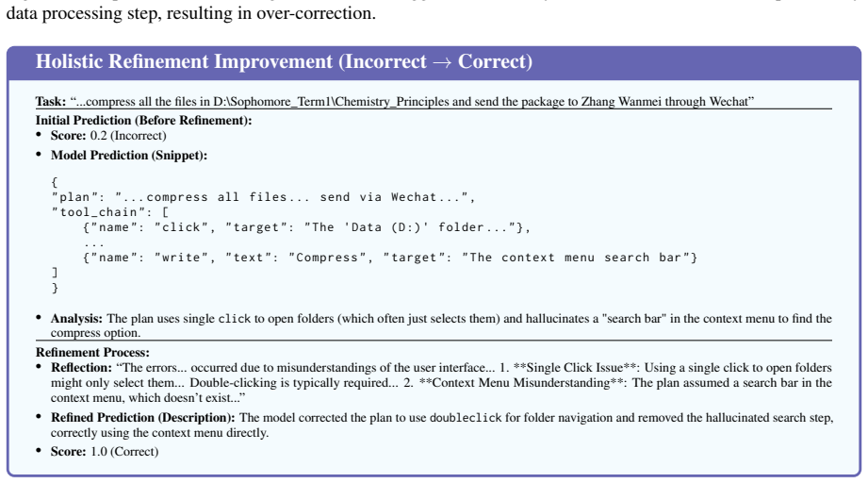Click the 'Refinement Process:' heading
This screenshot has height=483, width=868.
(92, 352)
